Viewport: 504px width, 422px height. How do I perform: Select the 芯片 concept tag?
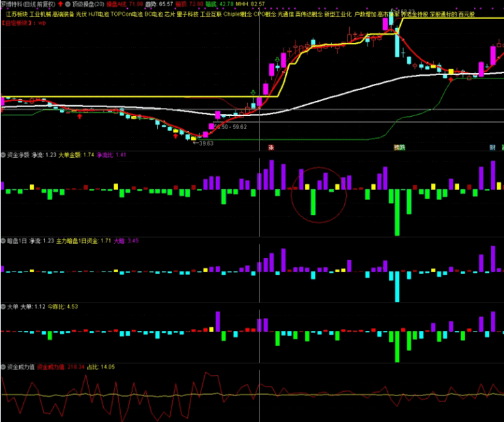click(170, 14)
